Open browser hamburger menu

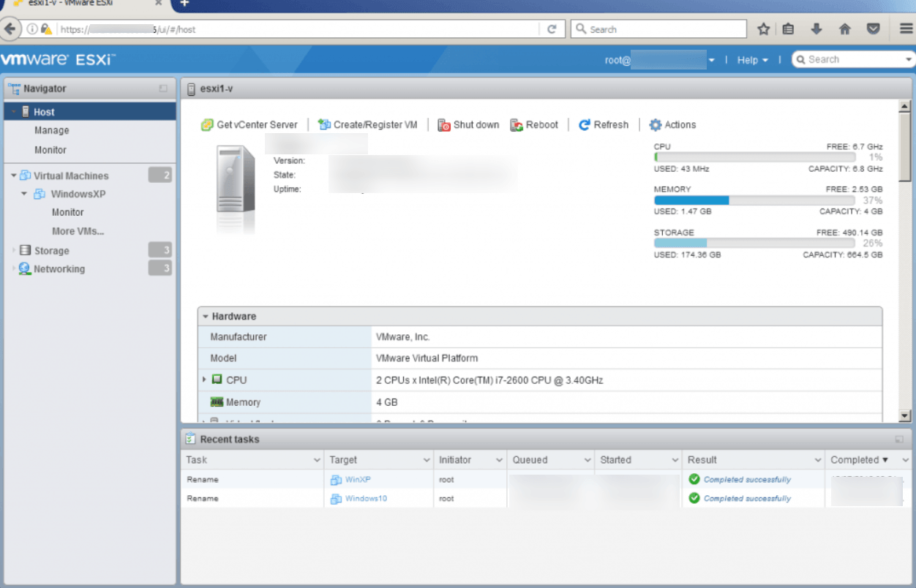(x=906, y=29)
